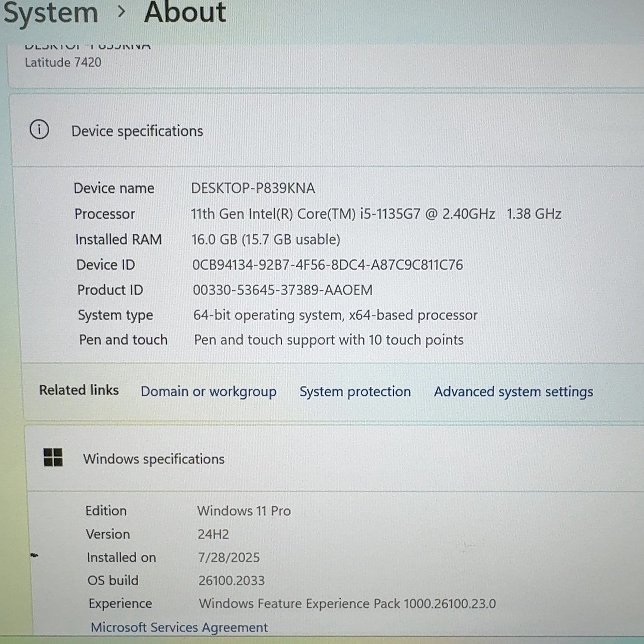Select the installed RAM value 16.0 GB
644x644 pixels.
point(266,239)
